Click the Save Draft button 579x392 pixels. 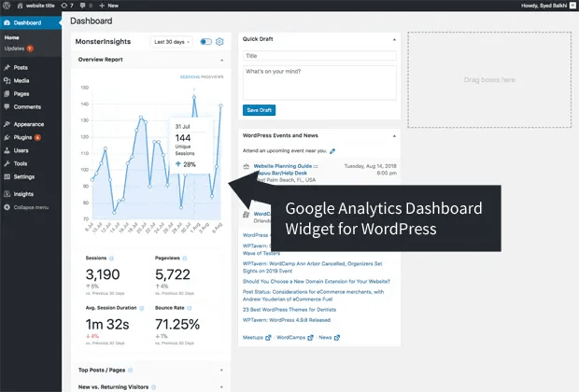(261, 110)
